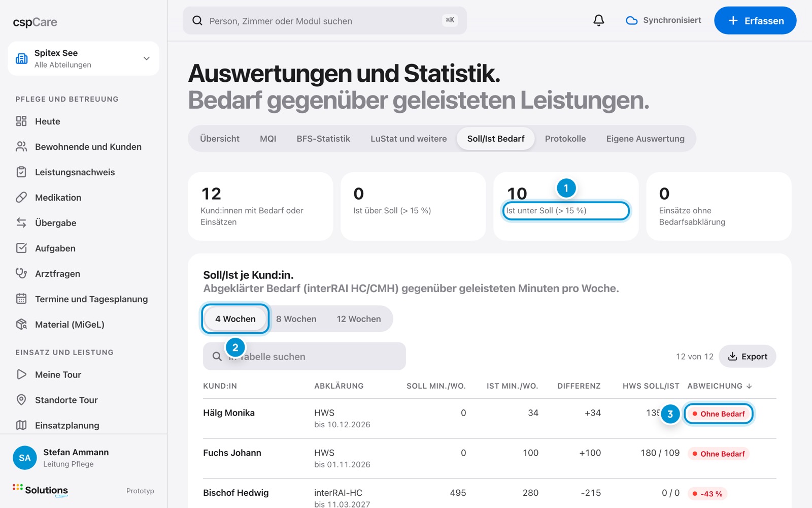Open the Heute dashboard icon
812x508 pixels.
21,121
